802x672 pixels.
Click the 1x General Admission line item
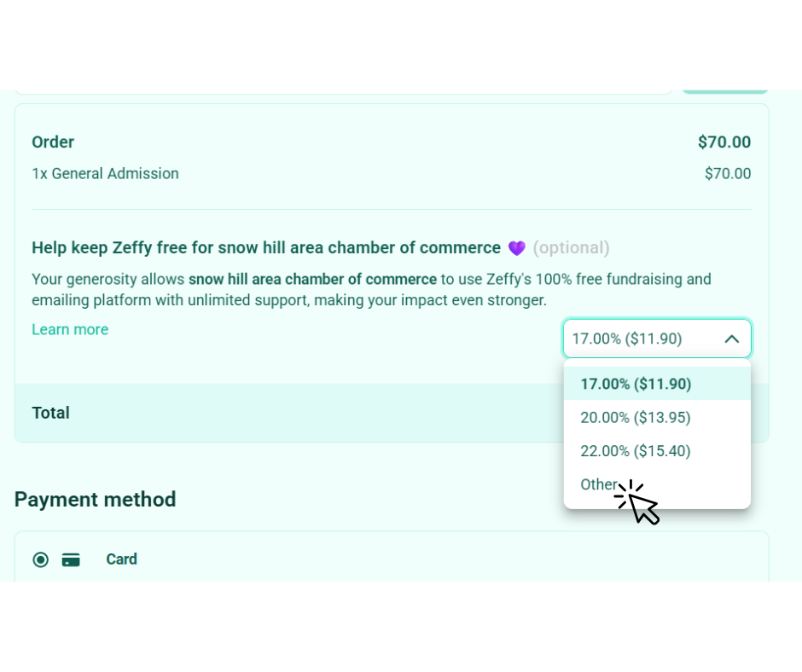point(105,173)
